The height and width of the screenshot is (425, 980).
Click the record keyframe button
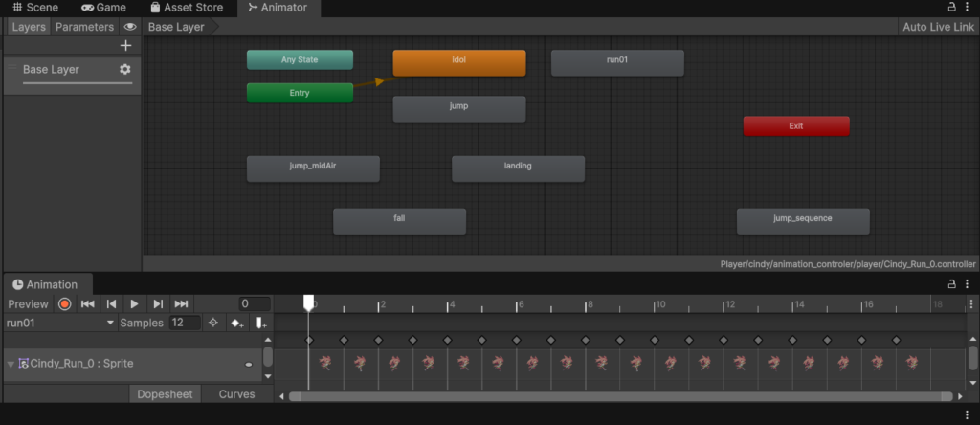(x=64, y=303)
